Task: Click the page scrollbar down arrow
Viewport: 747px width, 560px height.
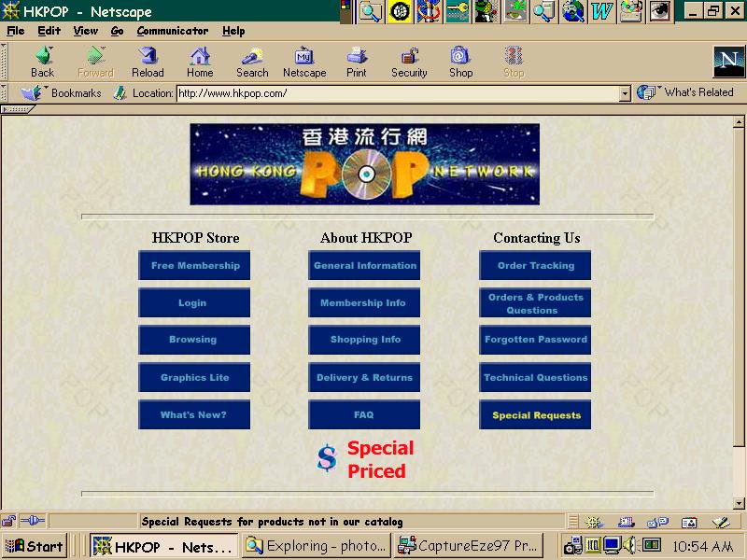Action: click(739, 502)
